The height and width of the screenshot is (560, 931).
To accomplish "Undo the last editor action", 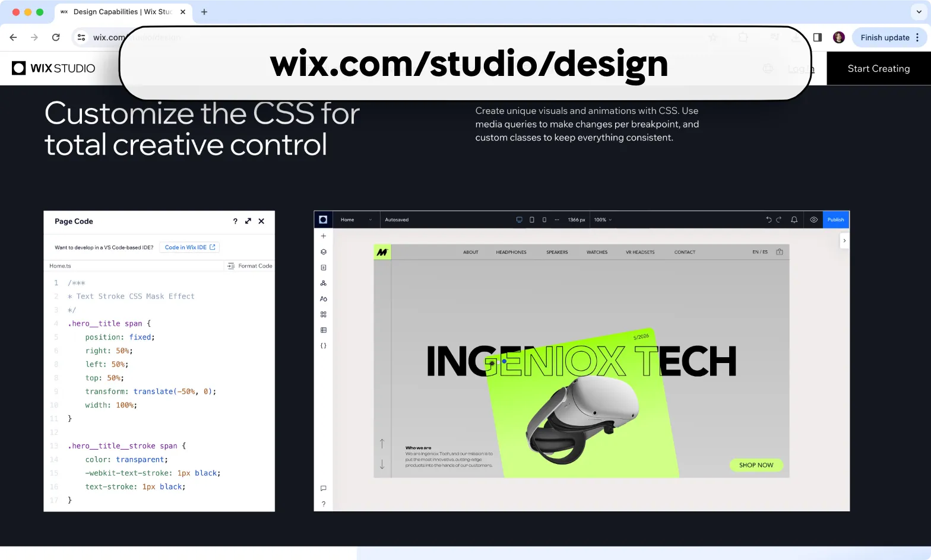I will [x=769, y=219].
